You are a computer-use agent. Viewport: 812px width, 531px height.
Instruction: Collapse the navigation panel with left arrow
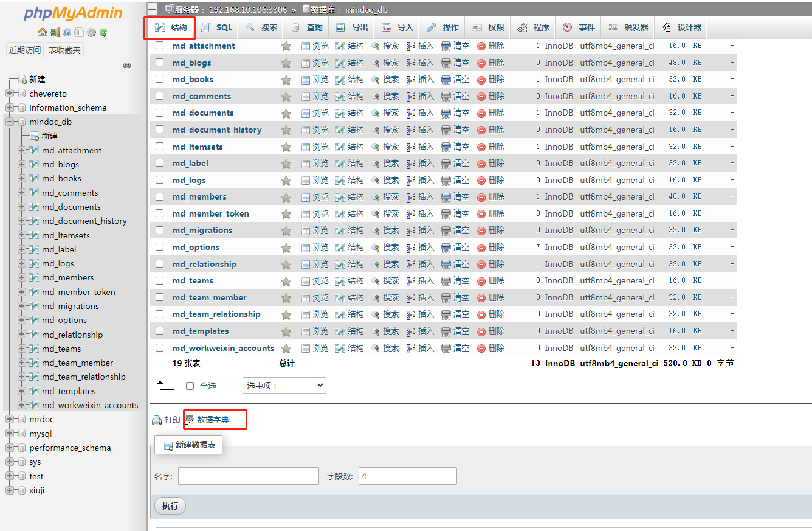pos(153,9)
